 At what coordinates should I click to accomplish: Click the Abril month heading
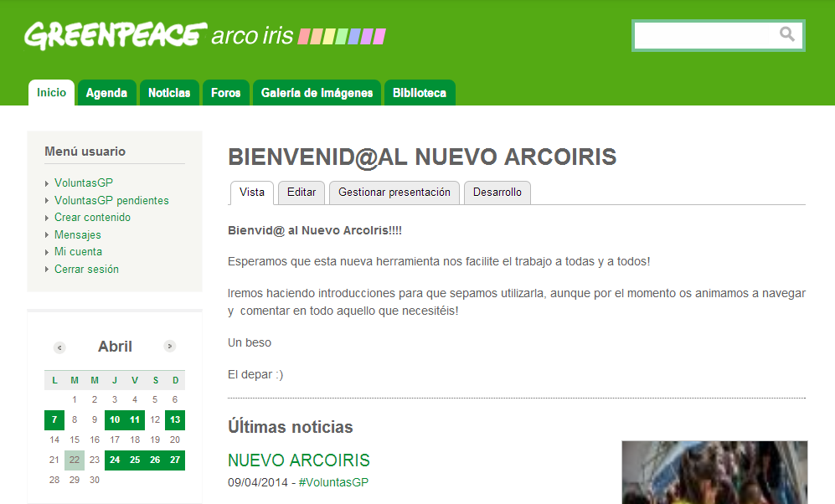coord(115,347)
